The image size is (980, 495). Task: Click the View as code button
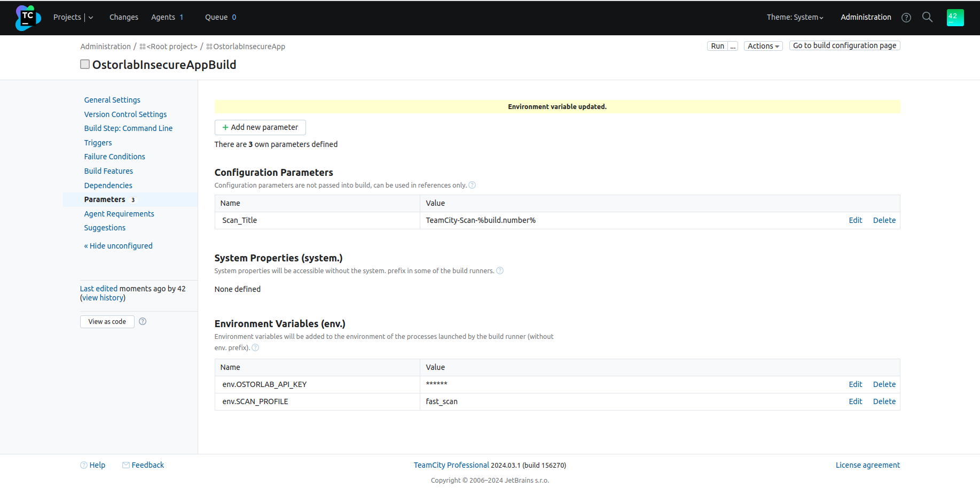pos(107,322)
